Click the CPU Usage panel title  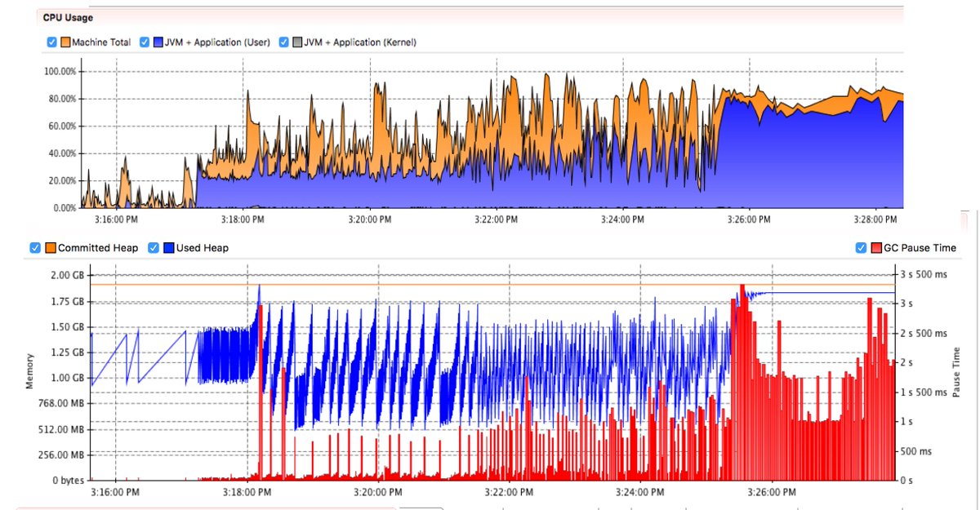(68, 17)
